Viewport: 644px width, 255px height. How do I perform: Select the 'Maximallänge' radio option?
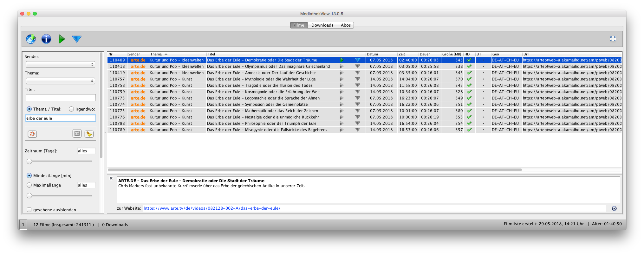point(29,185)
